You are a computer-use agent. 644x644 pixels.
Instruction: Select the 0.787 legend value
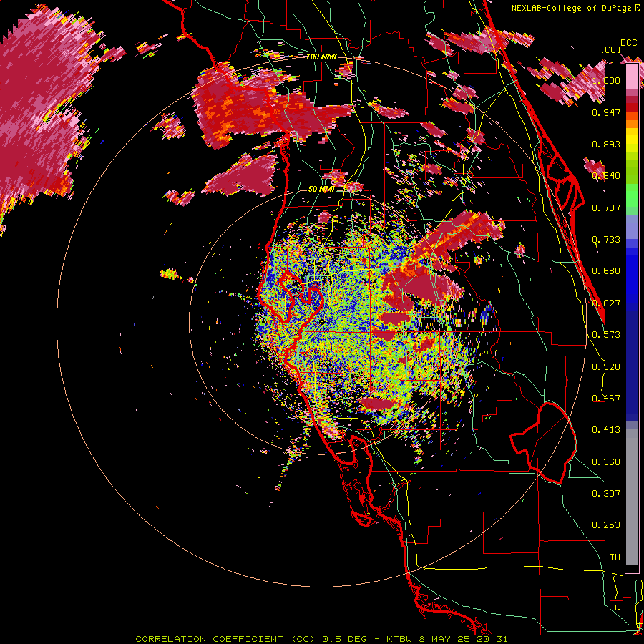[606, 208]
